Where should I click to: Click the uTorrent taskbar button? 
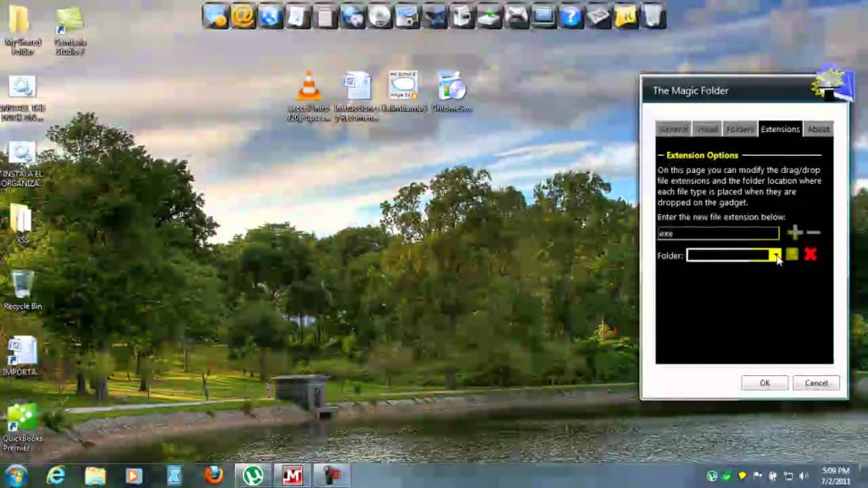point(253,475)
